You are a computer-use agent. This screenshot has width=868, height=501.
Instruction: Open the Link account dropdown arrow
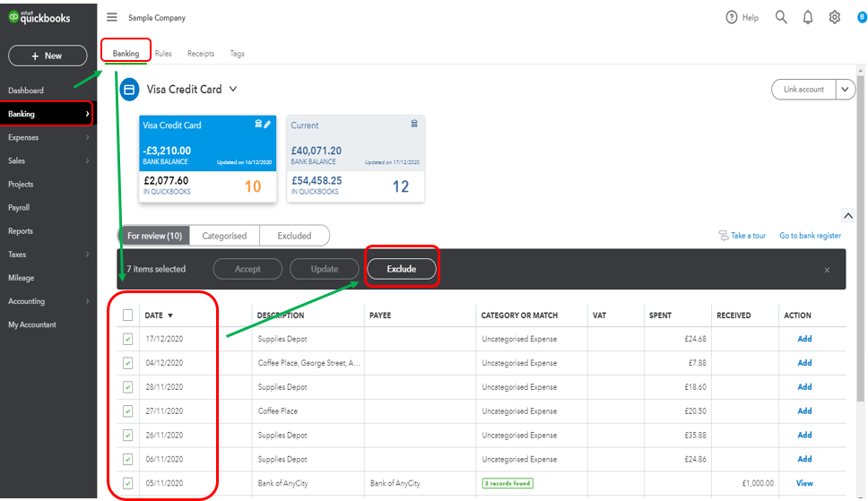(x=846, y=89)
